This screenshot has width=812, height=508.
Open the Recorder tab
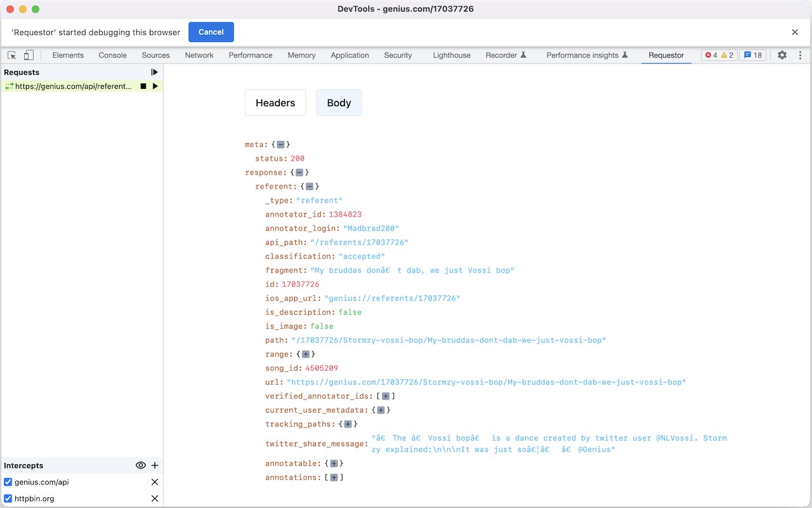click(506, 55)
